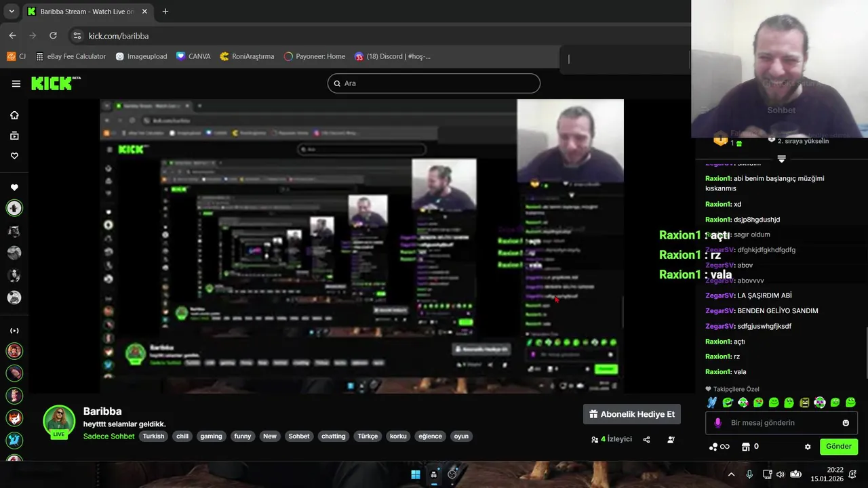The image size is (868, 488).
Task: Click the '4 İzleyici' viewer count
Action: point(612,439)
